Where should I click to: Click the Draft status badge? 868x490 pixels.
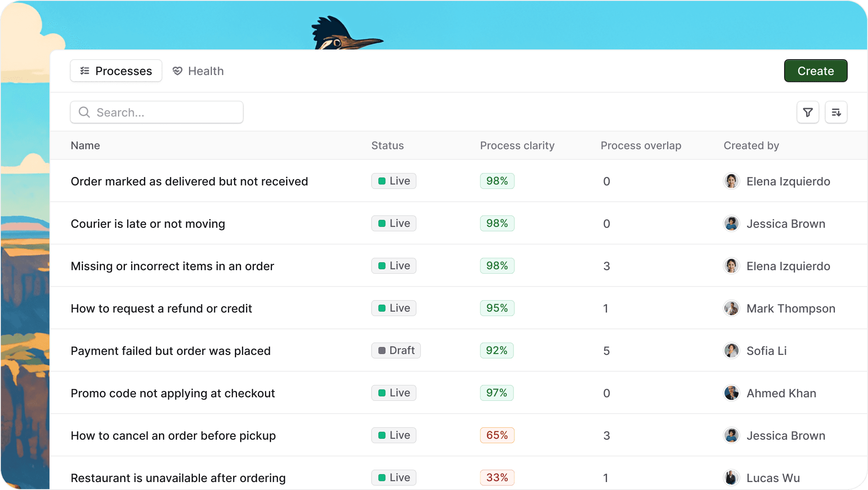click(x=396, y=351)
